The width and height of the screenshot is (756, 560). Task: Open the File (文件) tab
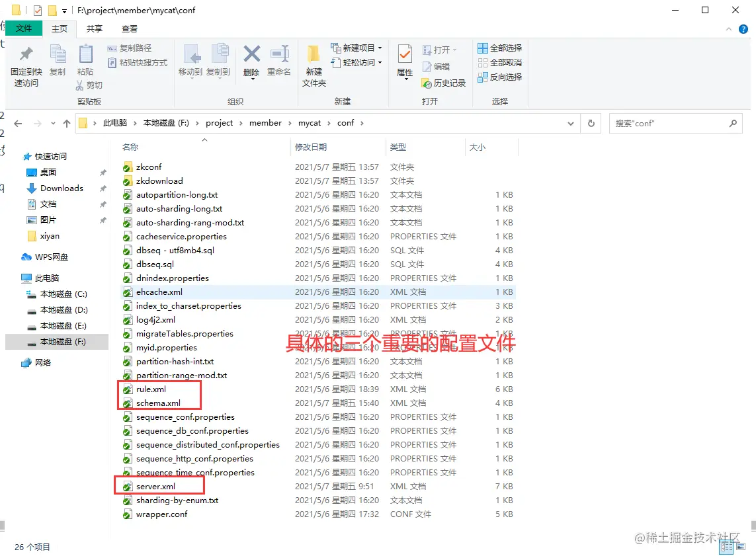[x=24, y=28]
